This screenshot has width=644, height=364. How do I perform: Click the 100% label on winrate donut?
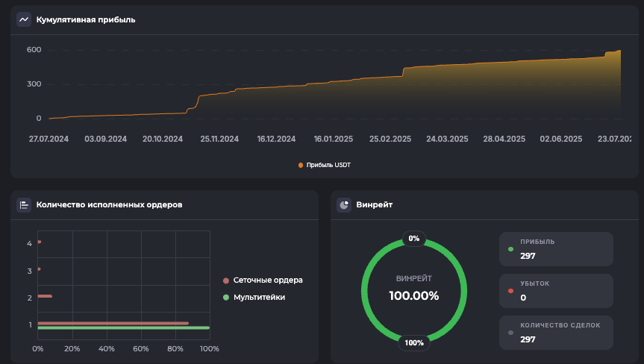point(413,343)
